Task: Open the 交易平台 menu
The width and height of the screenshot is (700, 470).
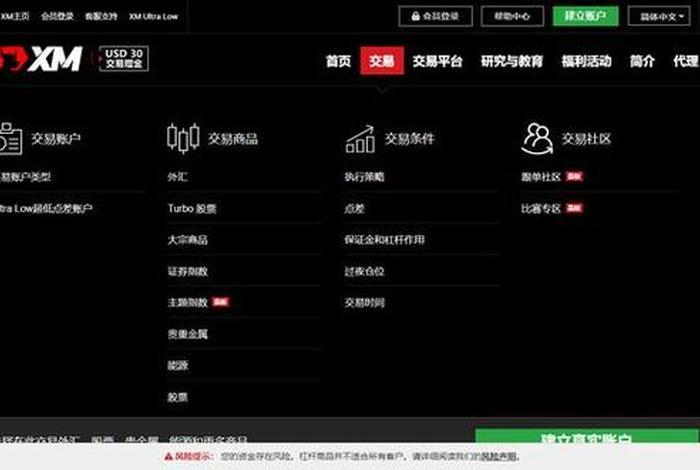Action: [x=437, y=61]
